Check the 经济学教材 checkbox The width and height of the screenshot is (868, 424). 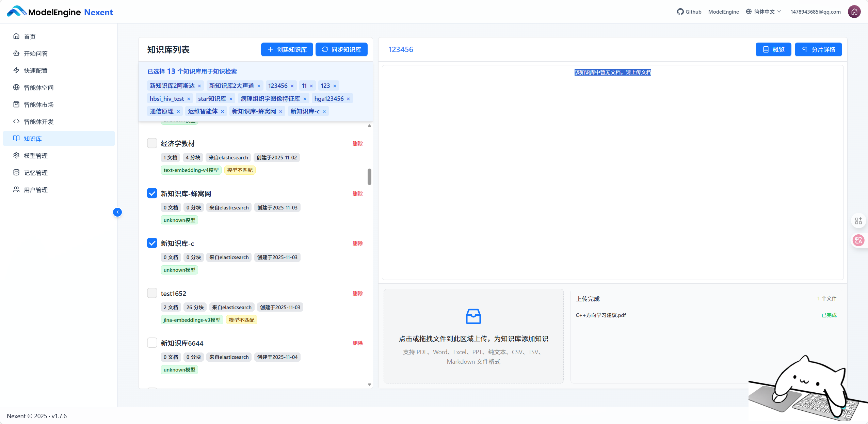152,143
